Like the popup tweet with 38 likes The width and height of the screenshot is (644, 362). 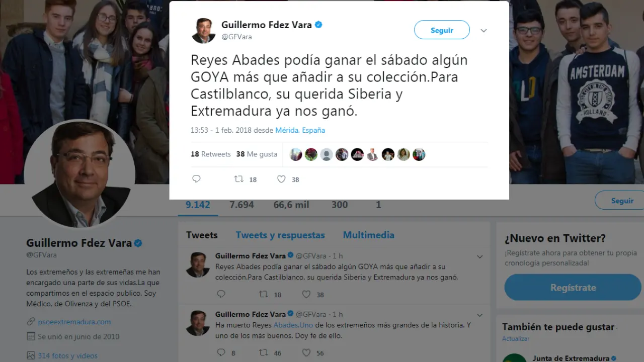click(281, 179)
